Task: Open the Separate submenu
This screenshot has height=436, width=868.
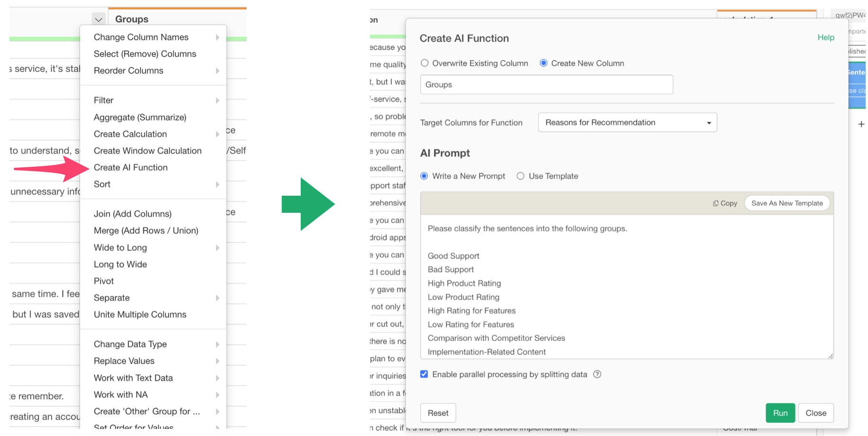Action: 153,298
